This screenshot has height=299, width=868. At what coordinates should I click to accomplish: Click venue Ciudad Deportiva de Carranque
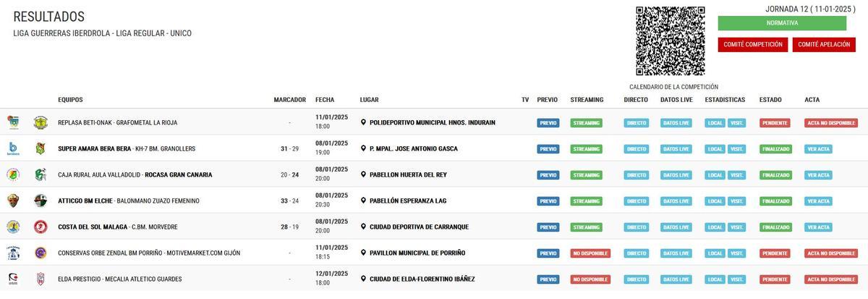tap(419, 227)
